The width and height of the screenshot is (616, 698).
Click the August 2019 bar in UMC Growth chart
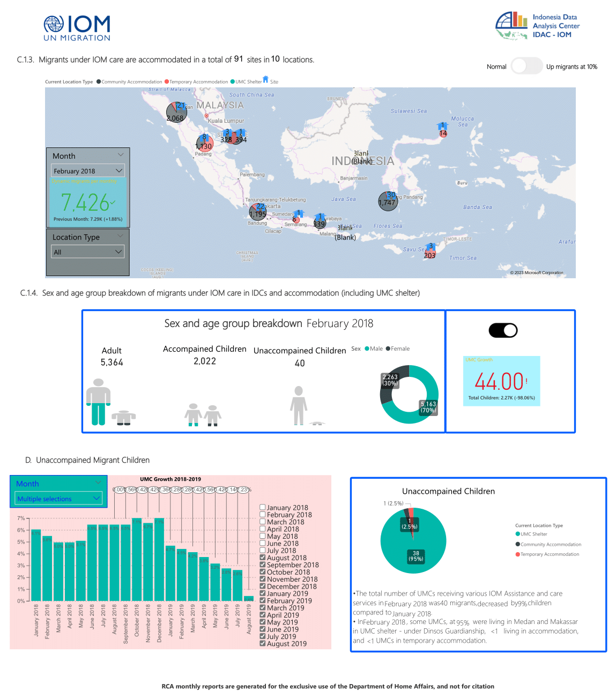[x=249, y=598]
